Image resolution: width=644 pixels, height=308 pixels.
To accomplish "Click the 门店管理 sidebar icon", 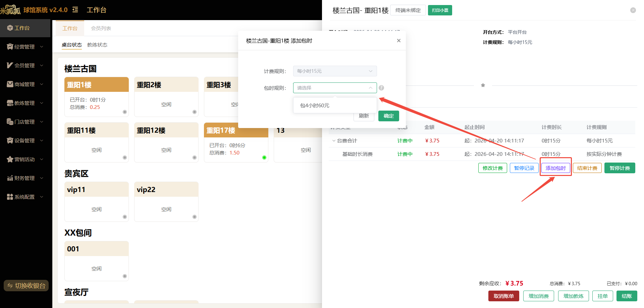I will (10, 122).
